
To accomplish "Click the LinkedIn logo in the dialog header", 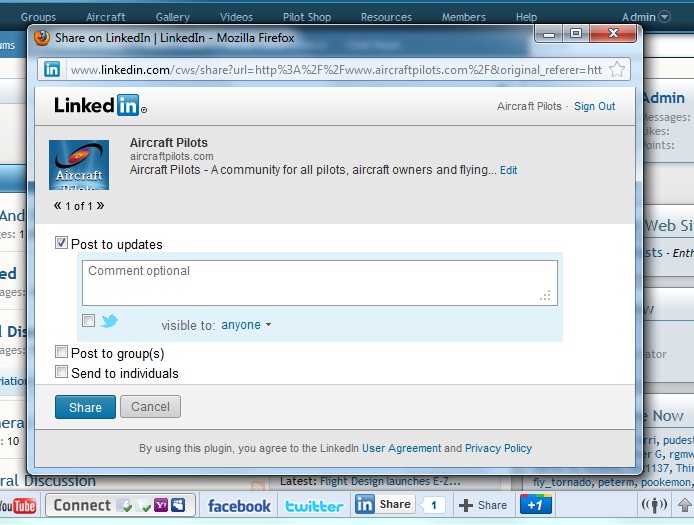I will (100, 106).
